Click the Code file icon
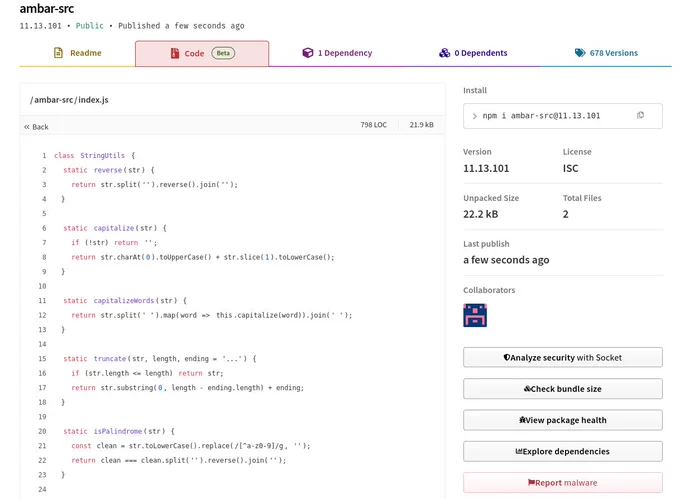 [x=175, y=53]
